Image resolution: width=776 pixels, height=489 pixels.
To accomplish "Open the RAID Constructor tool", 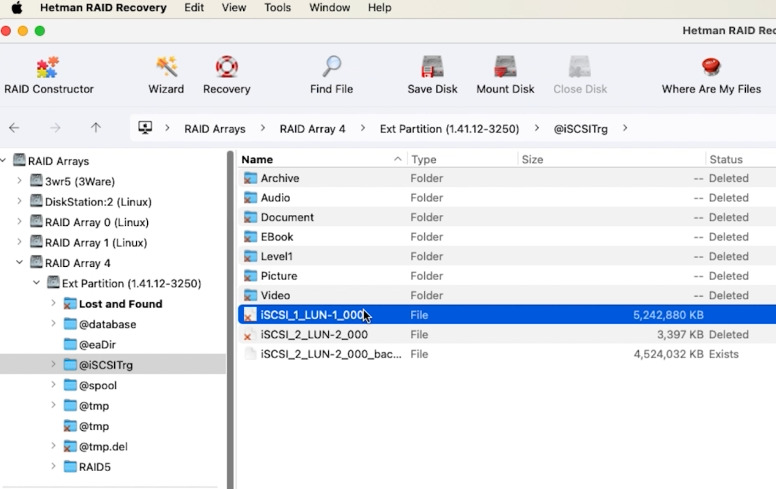I will [48, 75].
